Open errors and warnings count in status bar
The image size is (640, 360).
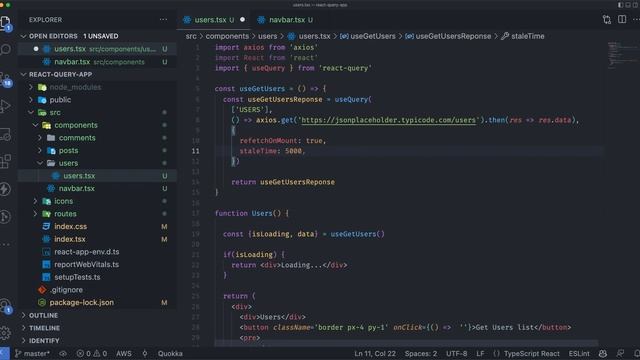pyautogui.click(x=92, y=353)
